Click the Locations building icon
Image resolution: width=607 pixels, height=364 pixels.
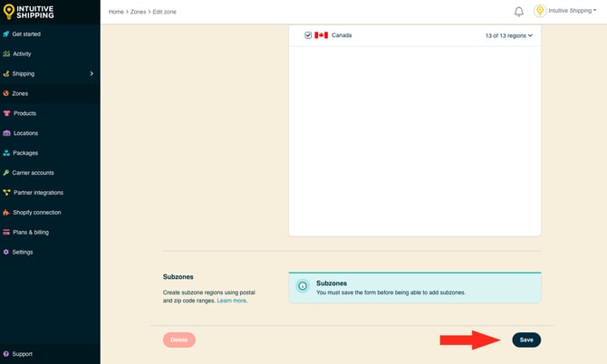(x=6, y=133)
